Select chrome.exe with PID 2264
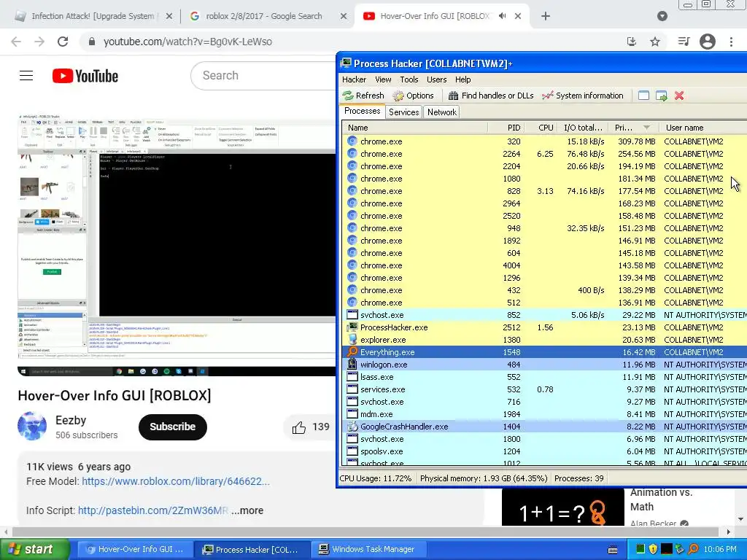Viewport: 747px width, 560px height. (544, 154)
